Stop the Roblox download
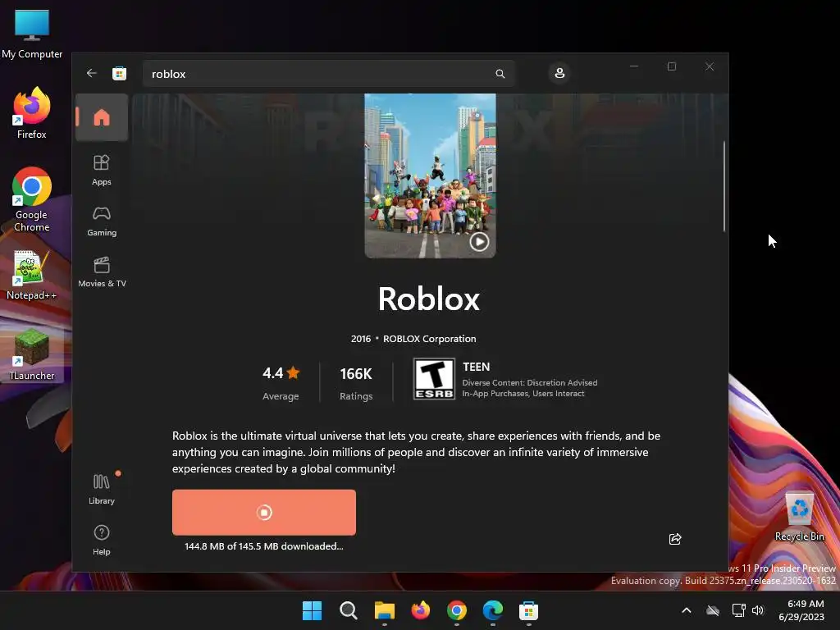840x630 pixels. tap(263, 512)
